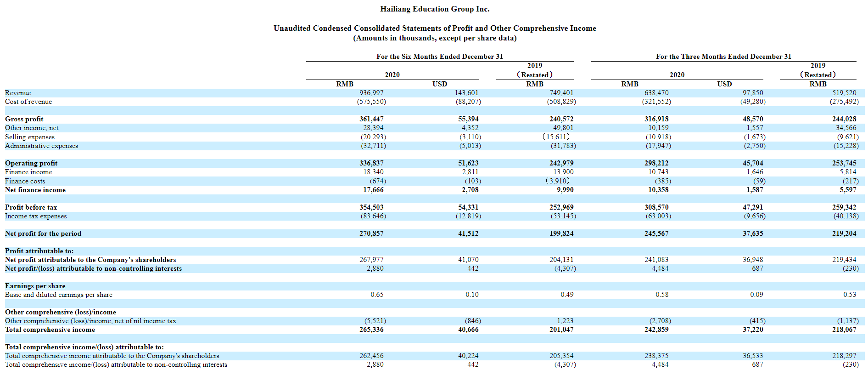Click the 'Profit attributable to:' heading
Screen dimensions: 868x370
pos(39,251)
